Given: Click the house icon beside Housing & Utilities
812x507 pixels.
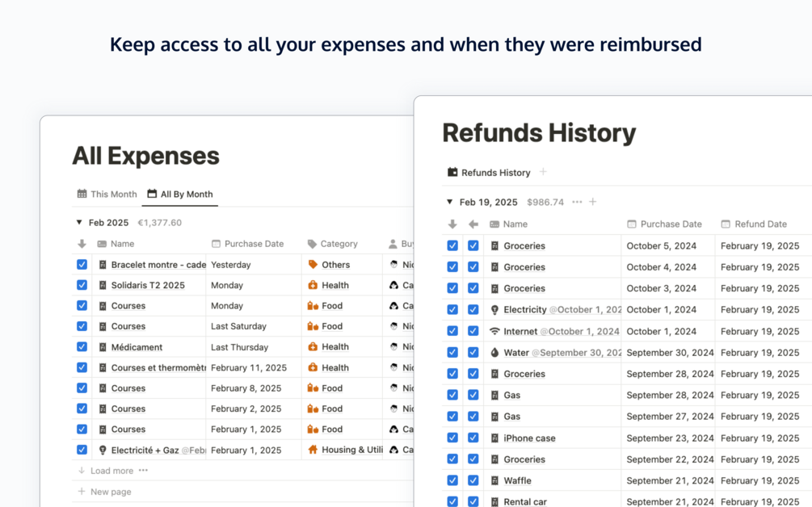Looking at the screenshot, I should 313,450.
